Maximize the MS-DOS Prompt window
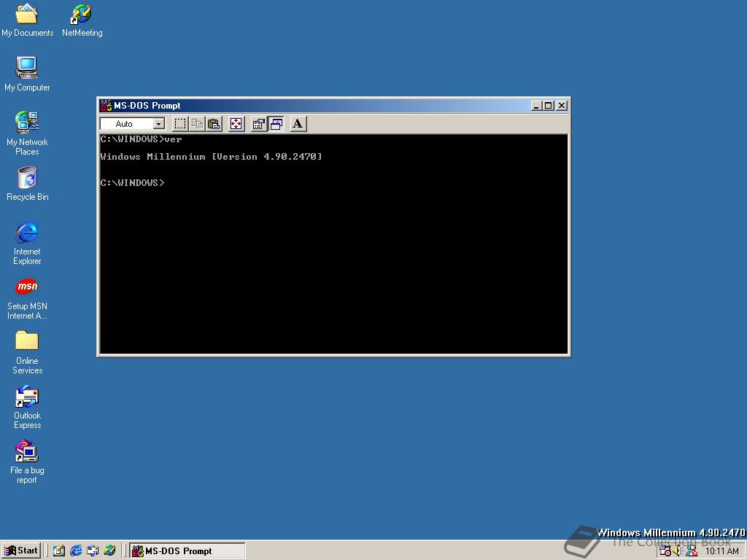Image resolution: width=747 pixels, height=560 pixels. [x=549, y=106]
